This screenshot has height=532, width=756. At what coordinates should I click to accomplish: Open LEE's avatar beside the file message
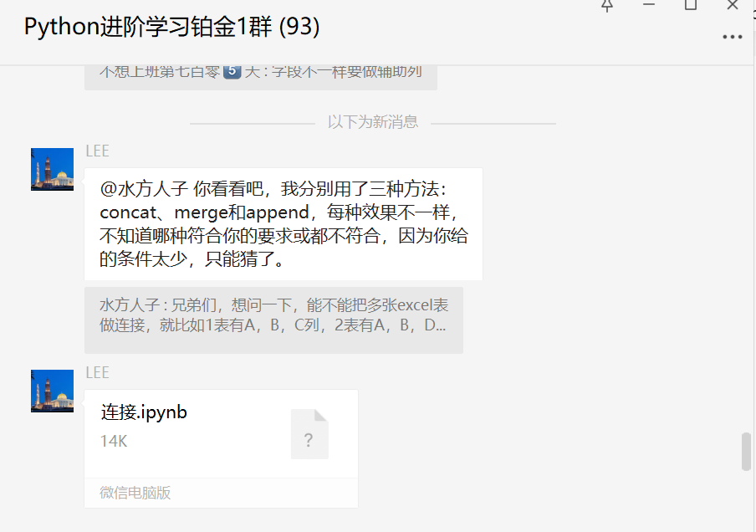coord(52,391)
